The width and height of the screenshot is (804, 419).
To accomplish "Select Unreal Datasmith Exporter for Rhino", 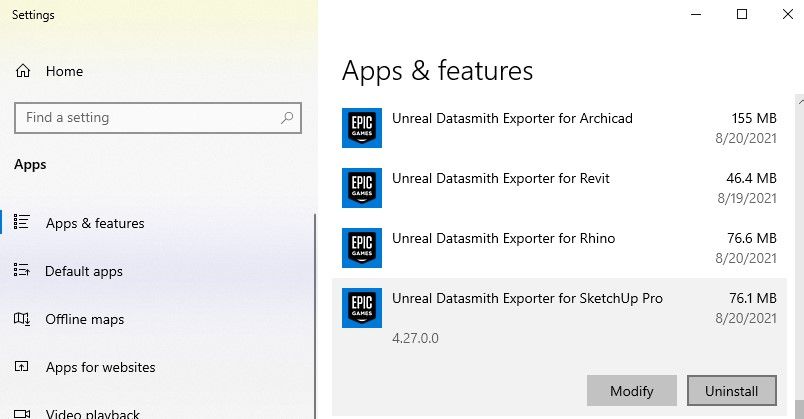I will 503,239.
